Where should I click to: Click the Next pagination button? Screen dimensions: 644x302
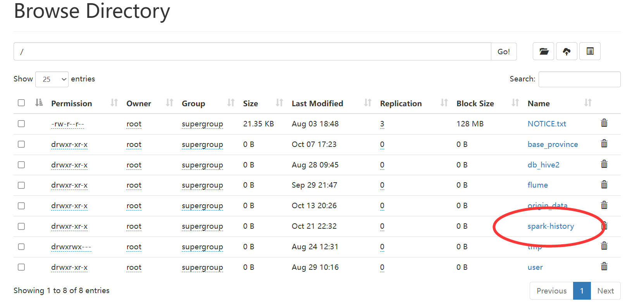(606, 291)
